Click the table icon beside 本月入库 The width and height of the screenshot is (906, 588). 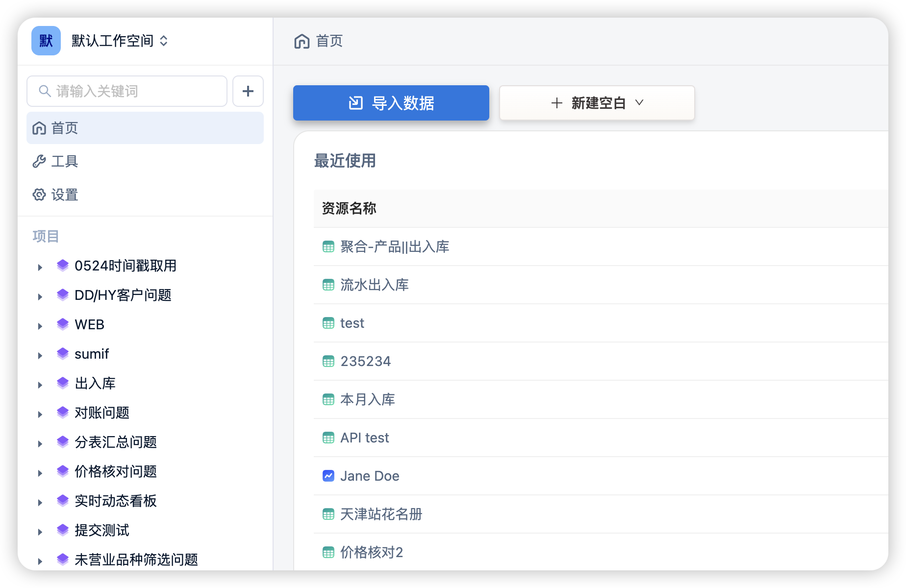[328, 399]
